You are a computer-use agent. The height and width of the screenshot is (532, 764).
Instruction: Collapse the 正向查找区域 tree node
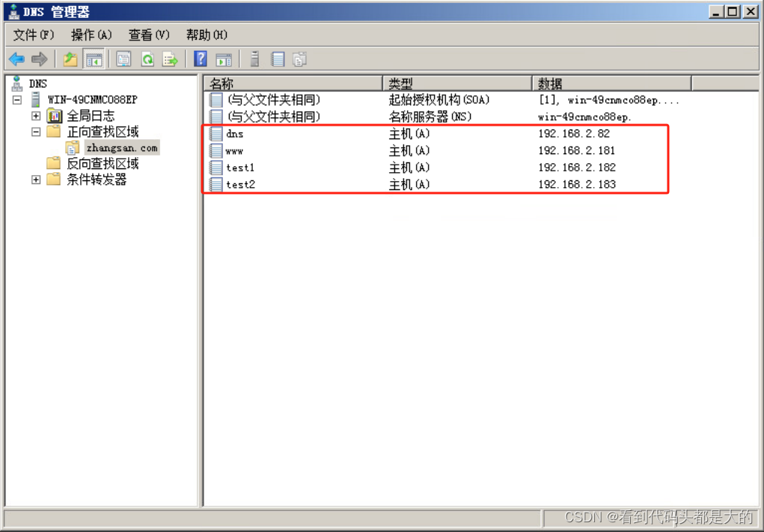point(36,132)
